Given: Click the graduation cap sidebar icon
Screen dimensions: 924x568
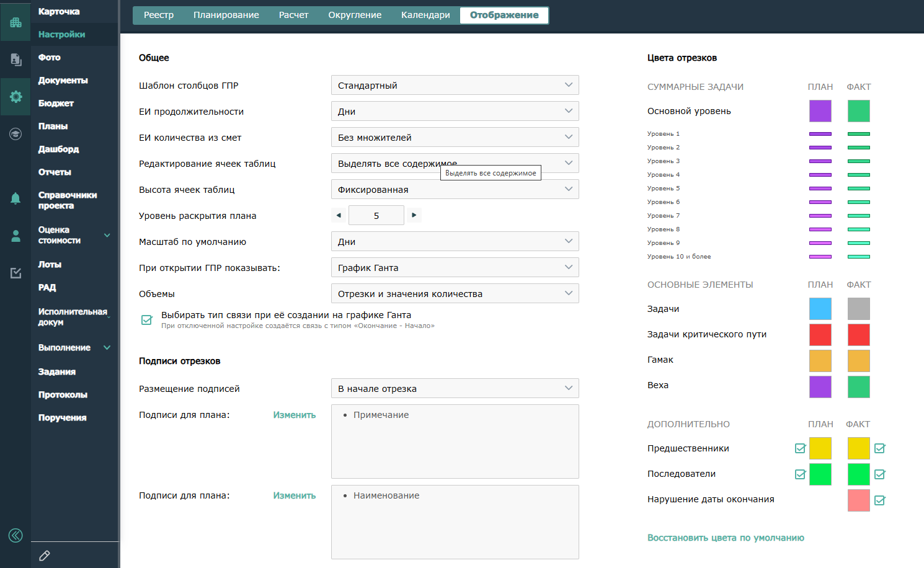Looking at the screenshot, I should click(16, 134).
